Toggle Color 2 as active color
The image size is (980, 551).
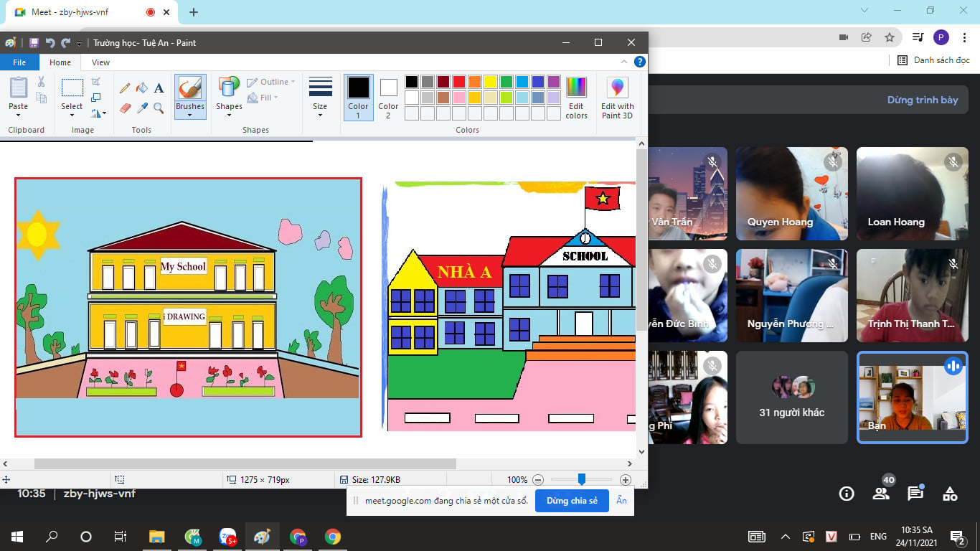388,98
